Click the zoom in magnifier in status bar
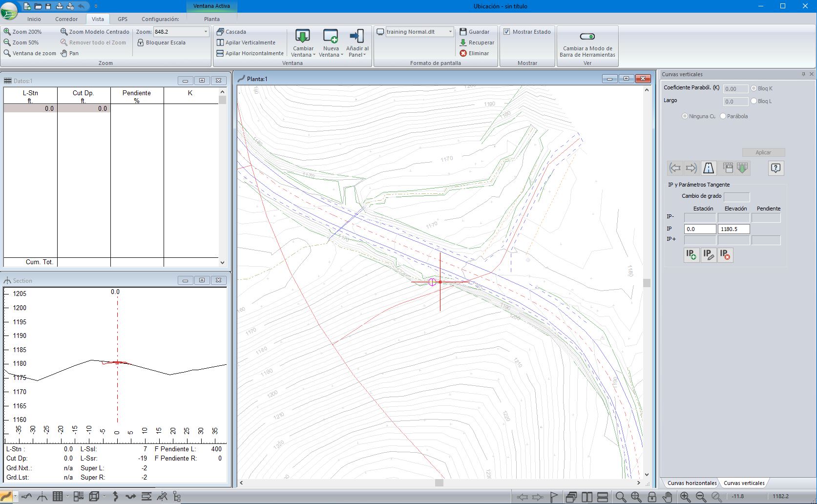The height and width of the screenshot is (504, 817). click(685, 497)
